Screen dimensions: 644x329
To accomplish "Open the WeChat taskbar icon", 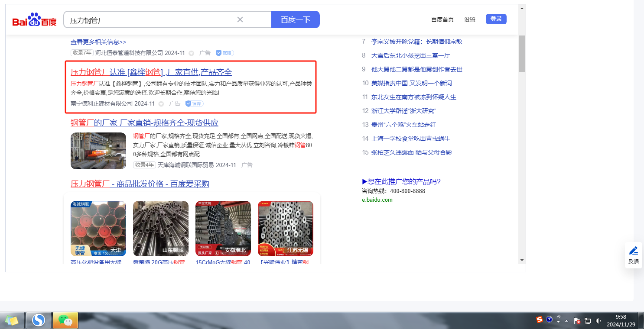I will pos(65,320).
